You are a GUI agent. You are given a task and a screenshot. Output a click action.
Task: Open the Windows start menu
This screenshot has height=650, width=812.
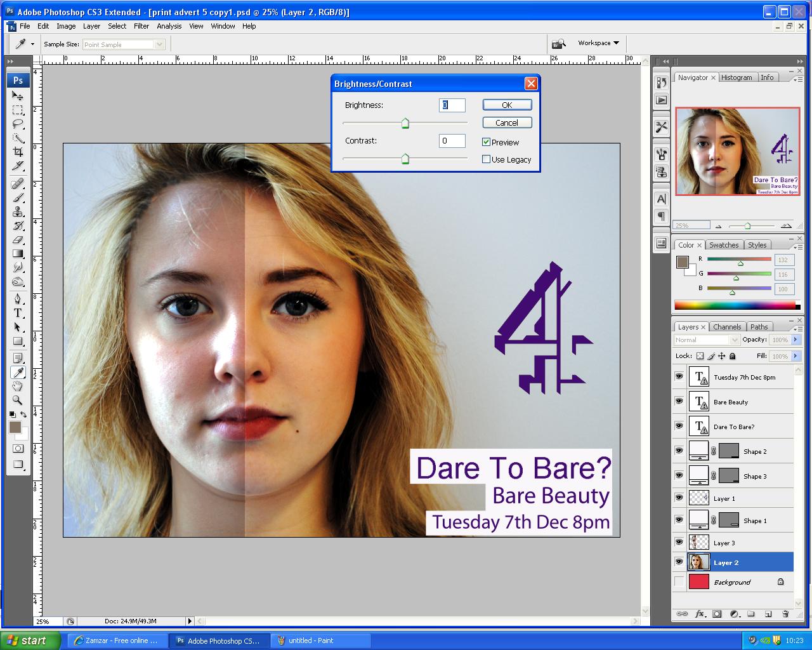[31, 640]
